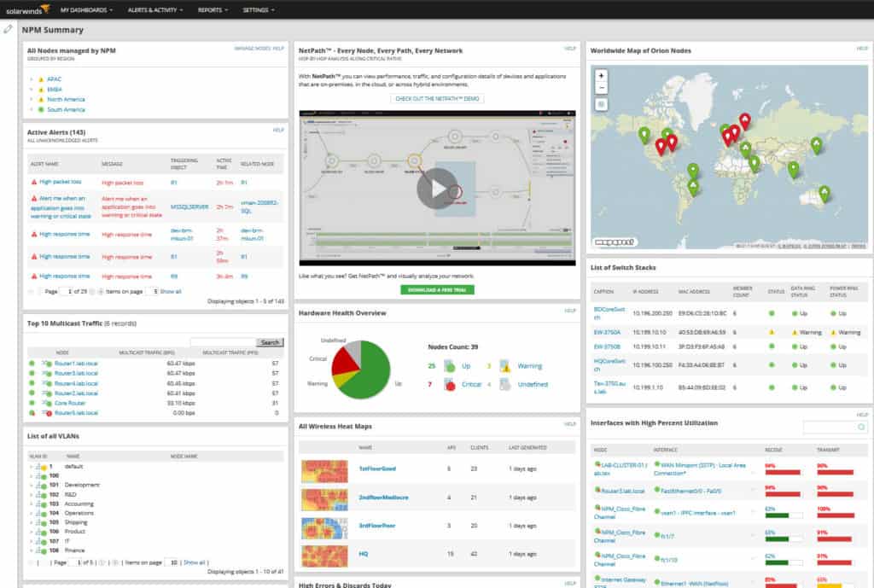This screenshot has width=874, height=588.
Task: Click the multicast traffic search input field
Action: click(x=223, y=342)
